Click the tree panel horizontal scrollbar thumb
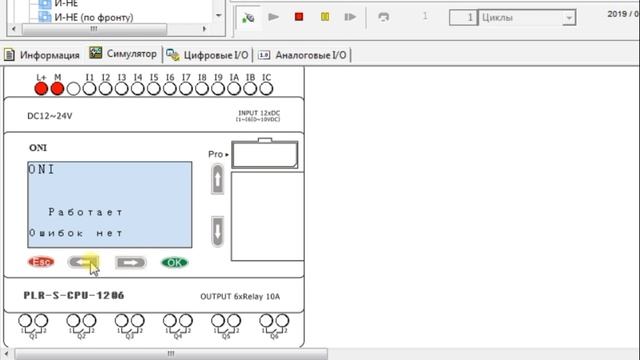 point(94,29)
